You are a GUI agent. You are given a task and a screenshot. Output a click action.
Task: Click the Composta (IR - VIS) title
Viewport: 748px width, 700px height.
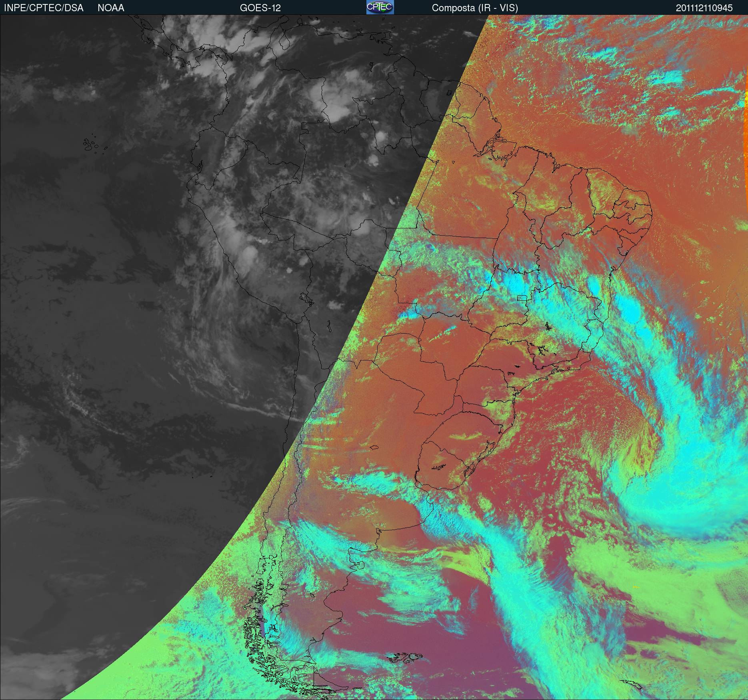[x=475, y=8]
